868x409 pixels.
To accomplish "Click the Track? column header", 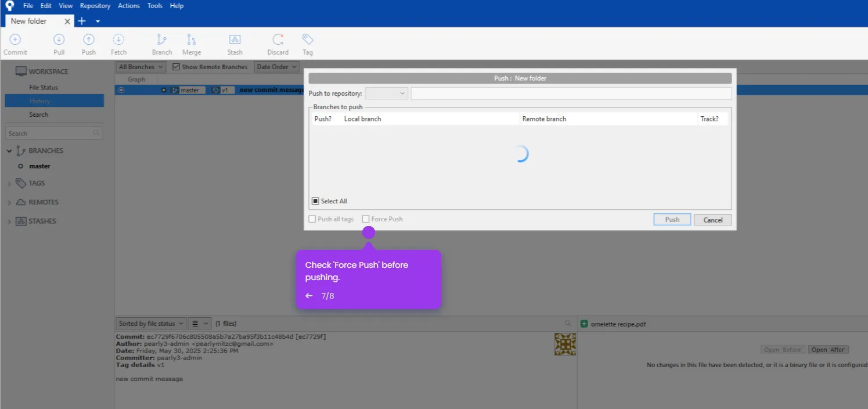I will (709, 119).
